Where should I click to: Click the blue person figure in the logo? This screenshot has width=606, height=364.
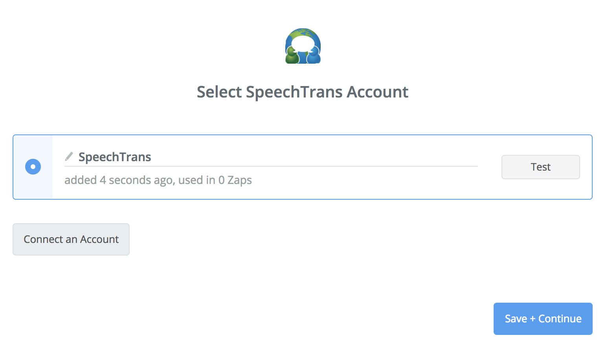(313, 56)
